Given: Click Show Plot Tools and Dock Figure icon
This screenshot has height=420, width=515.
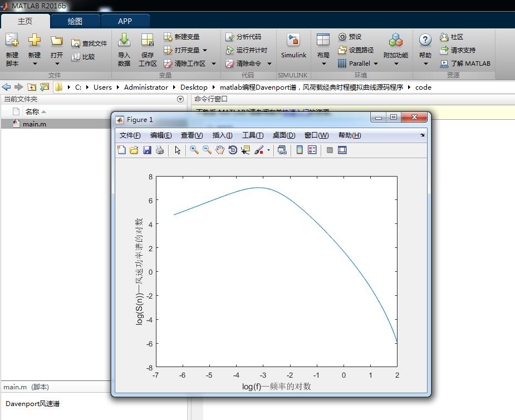Looking at the screenshot, I should point(342,150).
